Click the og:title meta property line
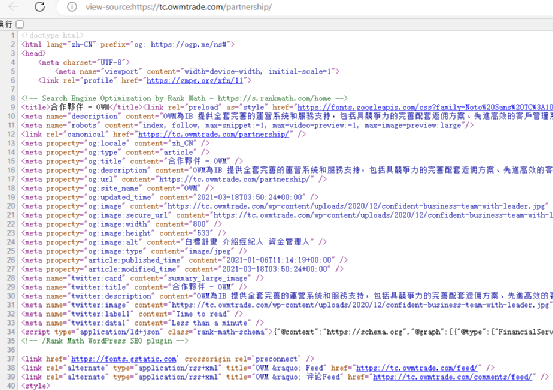The width and height of the screenshot is (553, 390). click(x=132, y=161)
